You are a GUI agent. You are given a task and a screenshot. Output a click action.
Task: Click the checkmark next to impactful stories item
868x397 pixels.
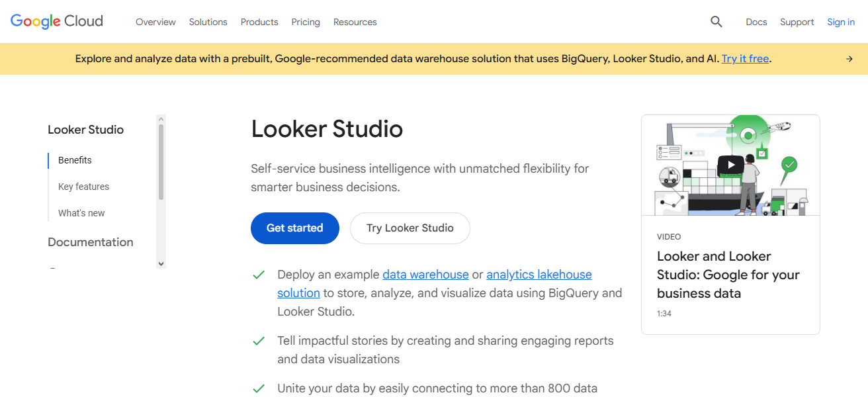click(x=259, y=341)
